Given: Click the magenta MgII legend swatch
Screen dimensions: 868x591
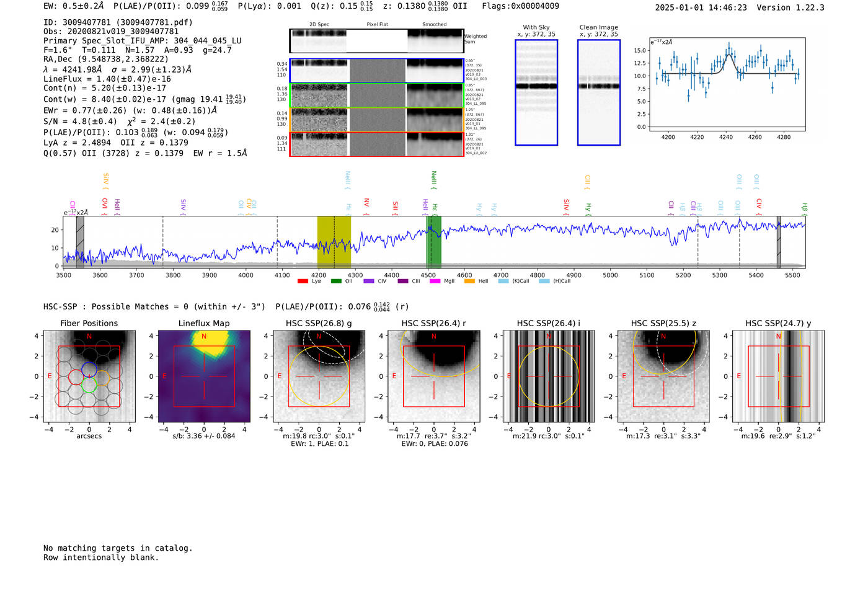Looking at the screenshot, I should click(435, 281).
